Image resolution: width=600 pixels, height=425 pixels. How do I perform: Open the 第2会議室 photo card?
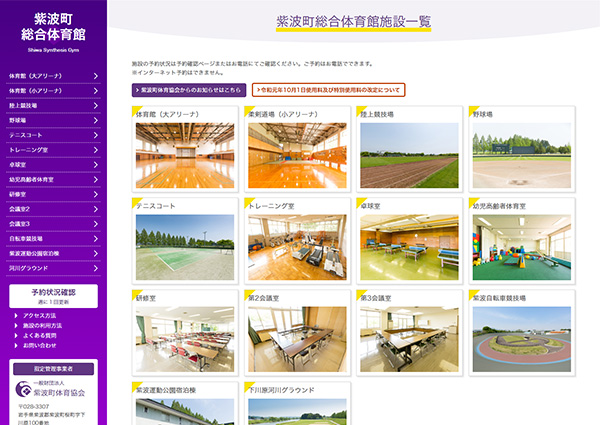coord(297,333)
